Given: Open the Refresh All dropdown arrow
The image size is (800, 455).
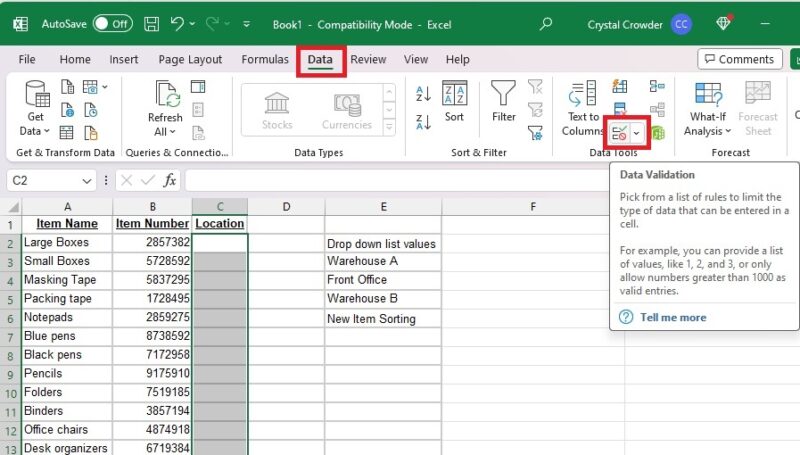Looking at the screenshot, I should pos(172,132).
